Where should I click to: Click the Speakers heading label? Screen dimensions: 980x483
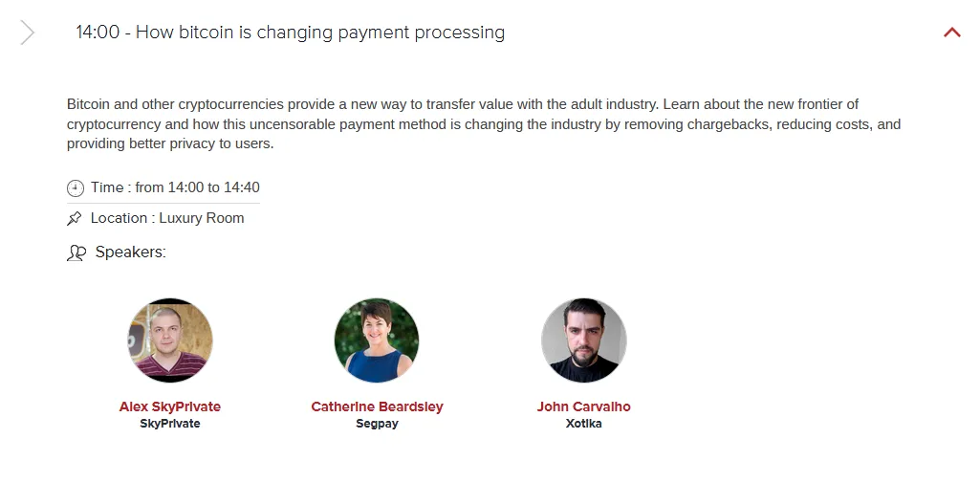131,252
